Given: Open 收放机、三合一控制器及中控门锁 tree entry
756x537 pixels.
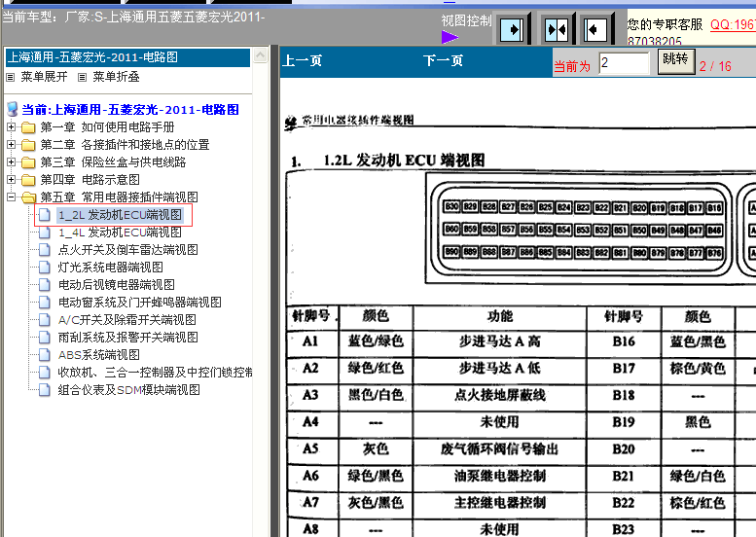Looking at the screenshot, I should click(x=155, y=373).
